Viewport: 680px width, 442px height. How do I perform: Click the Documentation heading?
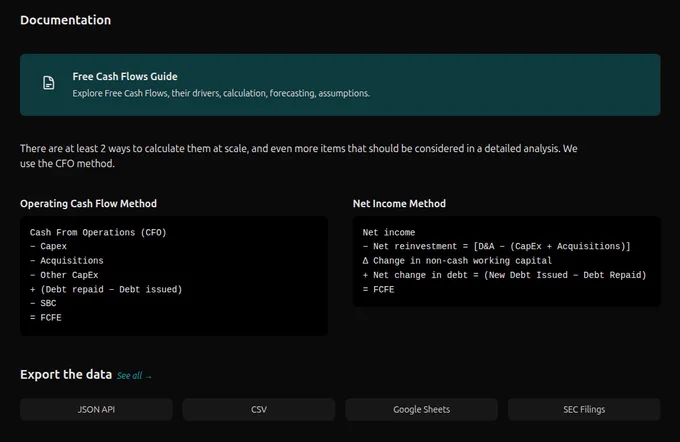(65, 20)
